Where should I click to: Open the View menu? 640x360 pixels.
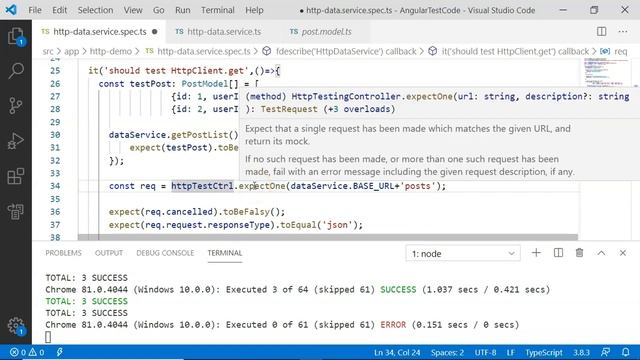133,10
